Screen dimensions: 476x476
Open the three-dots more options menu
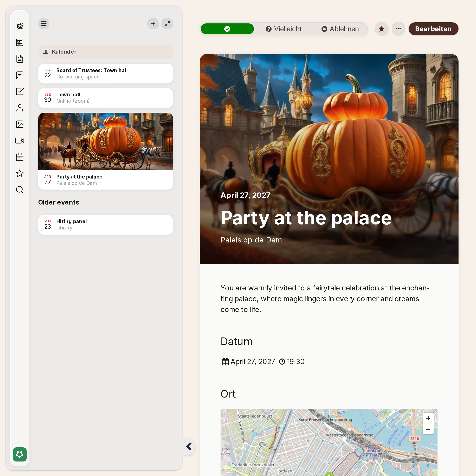click(398, 29)
